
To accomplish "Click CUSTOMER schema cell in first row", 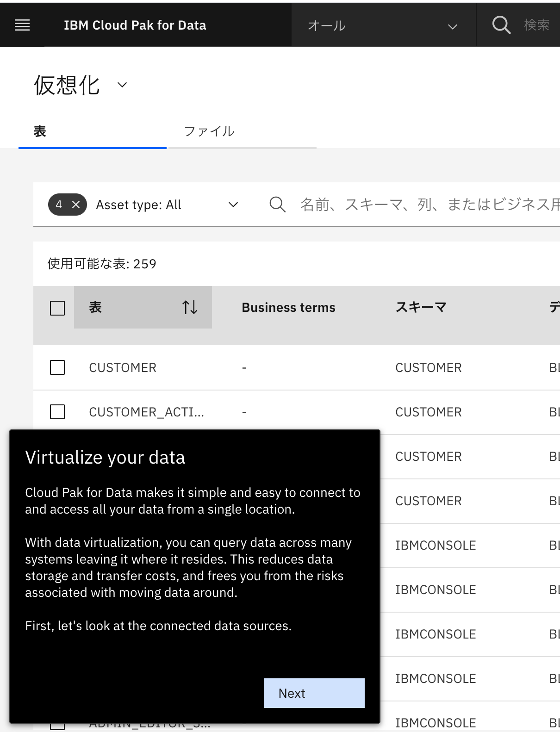I will tap(429, 368).
